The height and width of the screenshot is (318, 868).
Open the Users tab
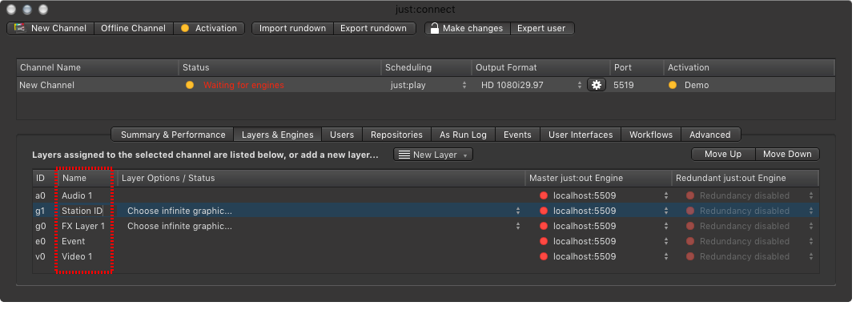(342, 135)
